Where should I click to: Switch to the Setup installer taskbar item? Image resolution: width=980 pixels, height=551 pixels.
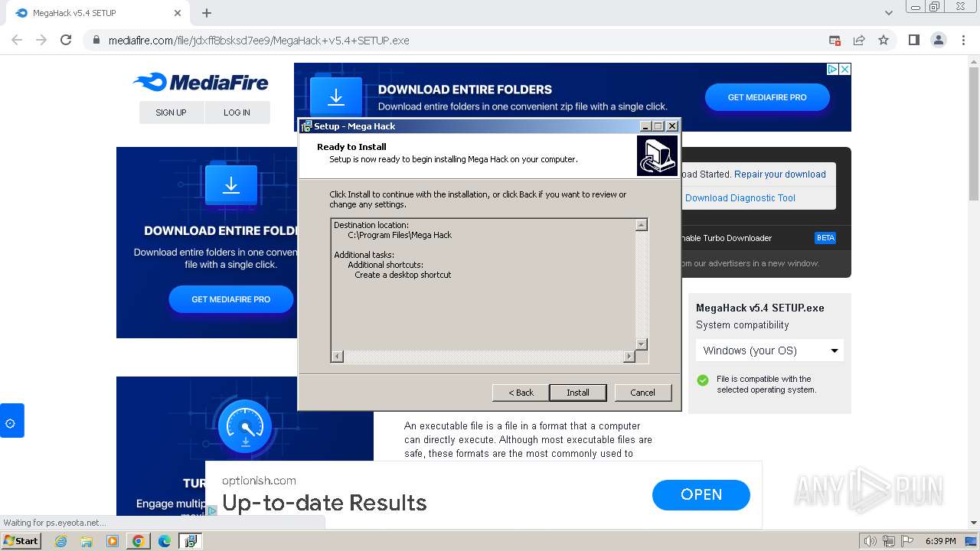[x=190, y=541]
